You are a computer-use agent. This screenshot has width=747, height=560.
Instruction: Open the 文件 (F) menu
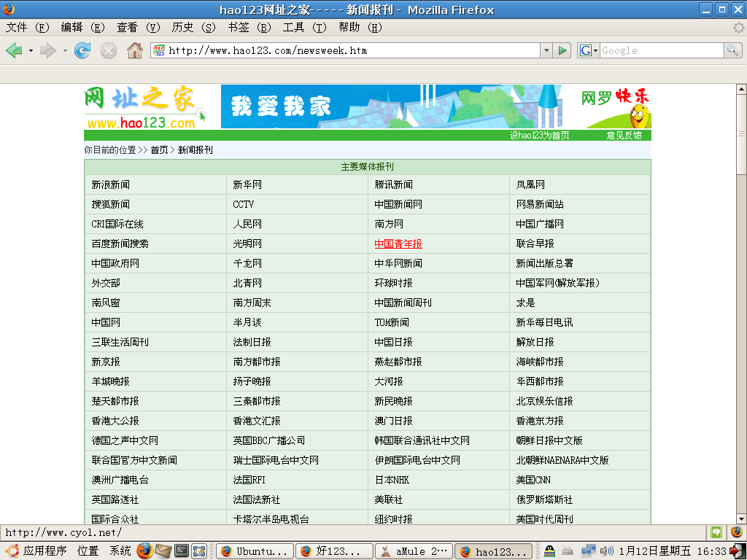(28, 28)
